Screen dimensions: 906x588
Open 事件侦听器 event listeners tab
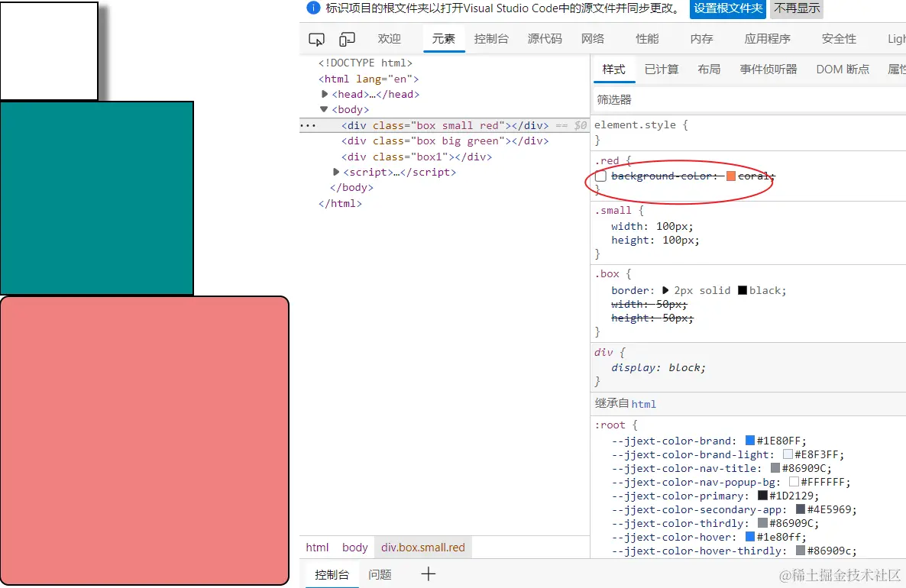click(x=768, y=69)
